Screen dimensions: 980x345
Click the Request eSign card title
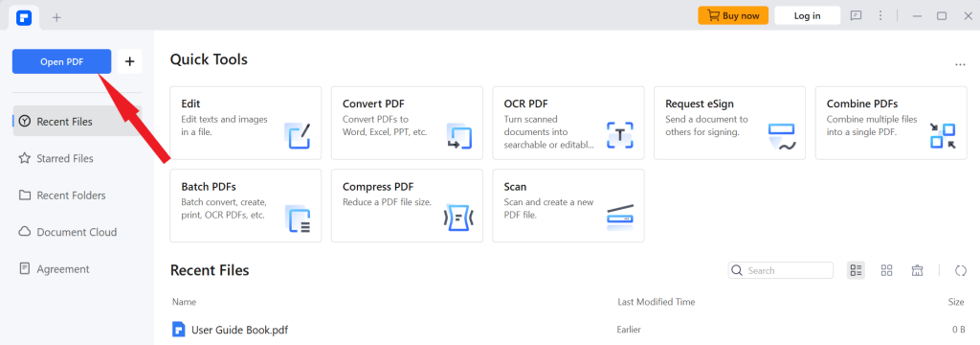[x=700, y=103]
